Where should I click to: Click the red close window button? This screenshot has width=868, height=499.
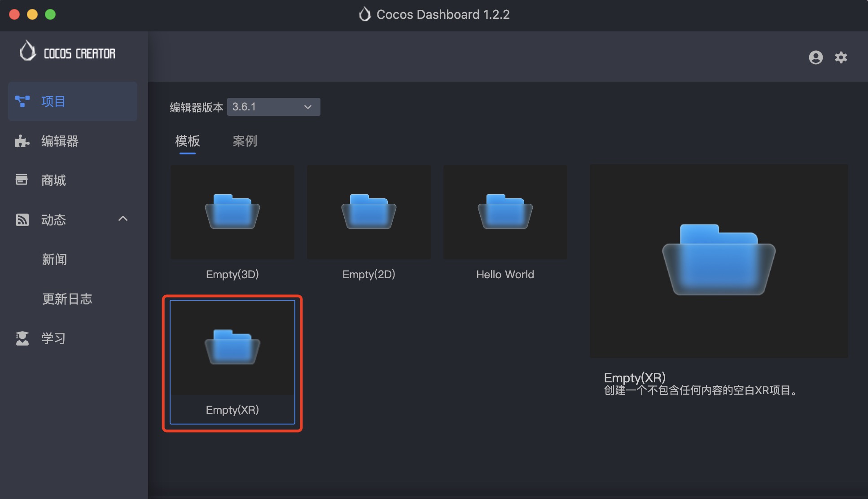point(14,14)
